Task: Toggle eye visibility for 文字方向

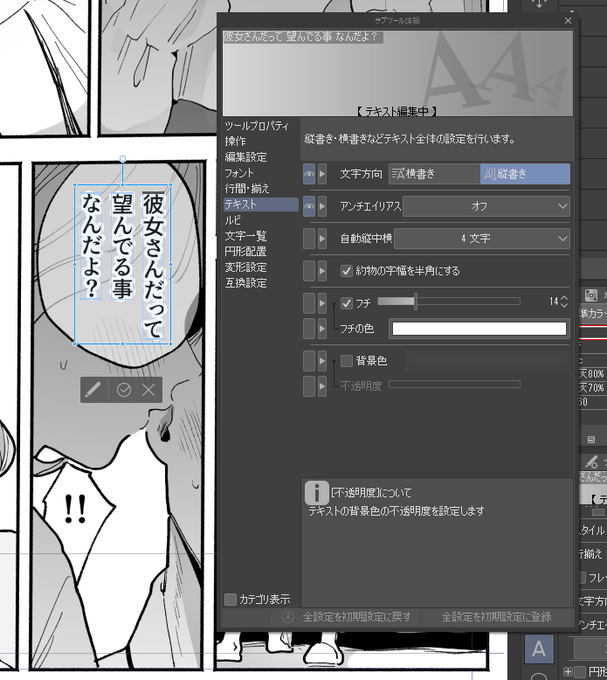Action: click(x=309, y=174)
